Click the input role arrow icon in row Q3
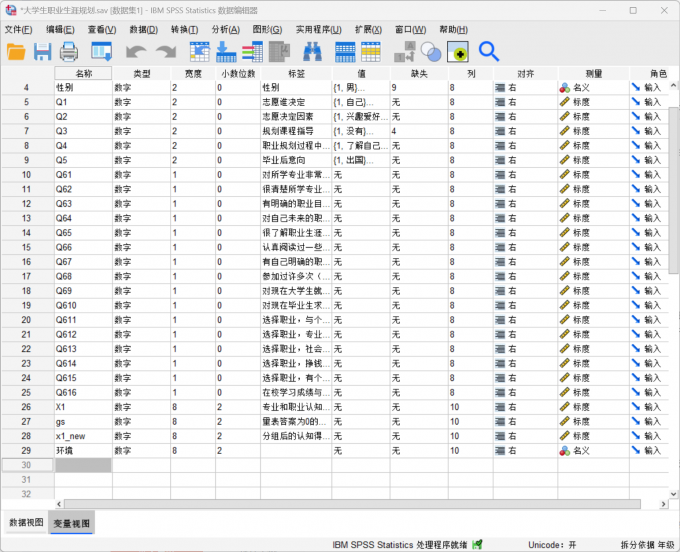The width and height of the screenshot is (680, 552). point(636,131)
